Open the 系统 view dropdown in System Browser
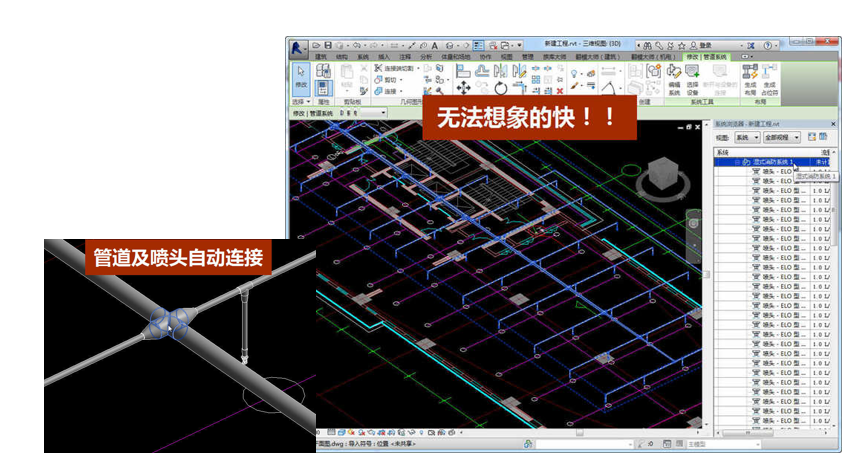This screenshot has width=861, height=467. click(747, 137)
